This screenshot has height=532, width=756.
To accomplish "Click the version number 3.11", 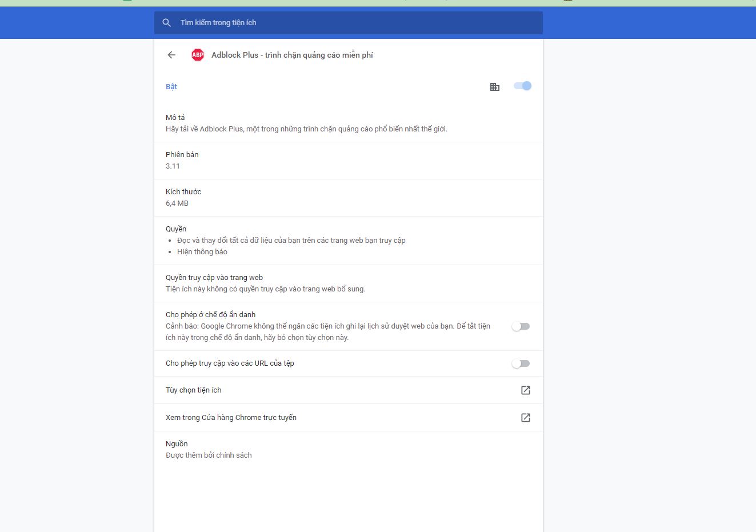I will point(173,166).
